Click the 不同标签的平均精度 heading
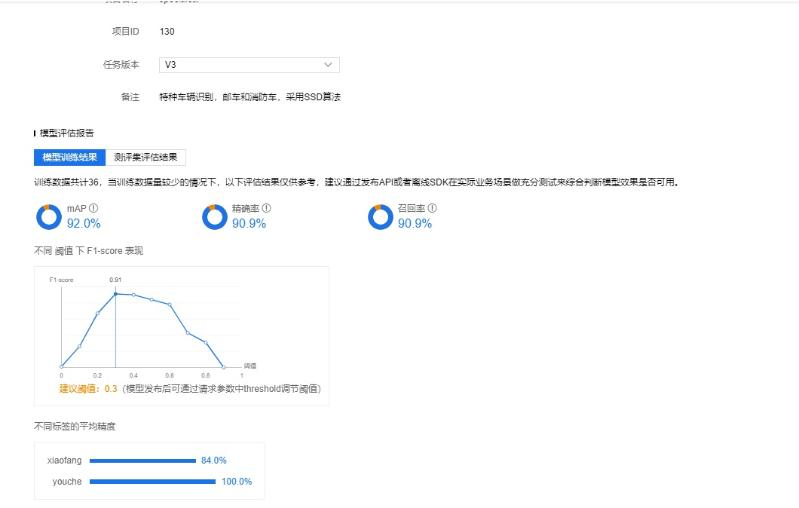 pyautogui.click(x=74, y=426)
